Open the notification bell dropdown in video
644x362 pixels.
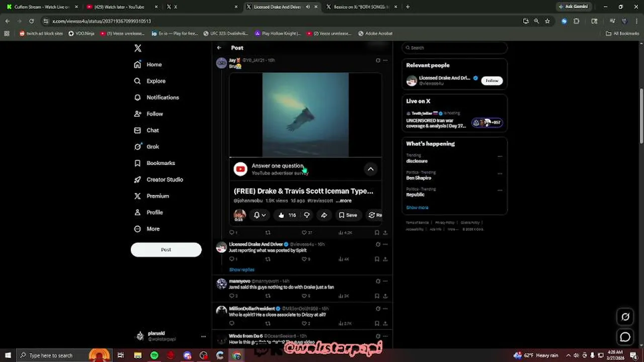[260, 215]
